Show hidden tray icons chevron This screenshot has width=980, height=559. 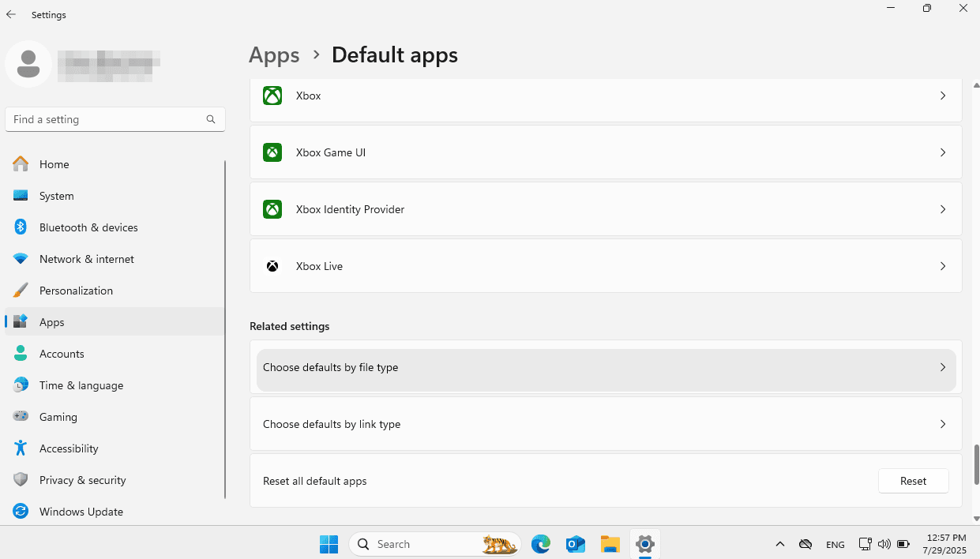[x=780, y=544]
